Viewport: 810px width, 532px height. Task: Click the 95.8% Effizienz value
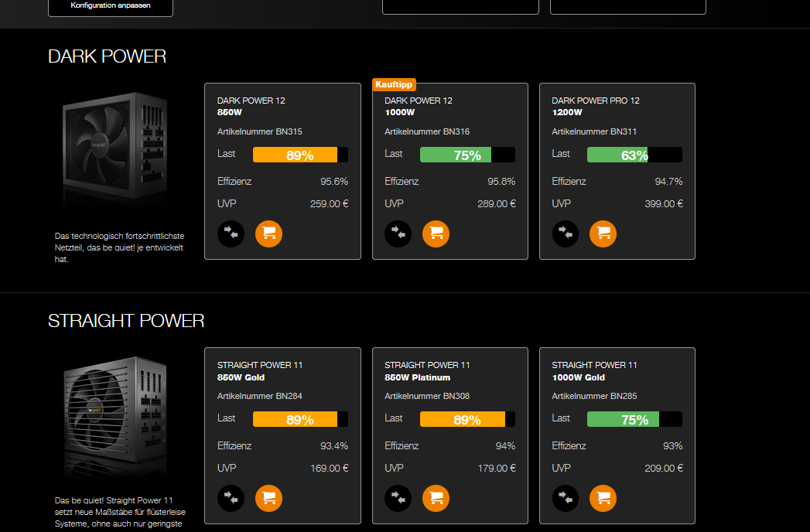501,182
